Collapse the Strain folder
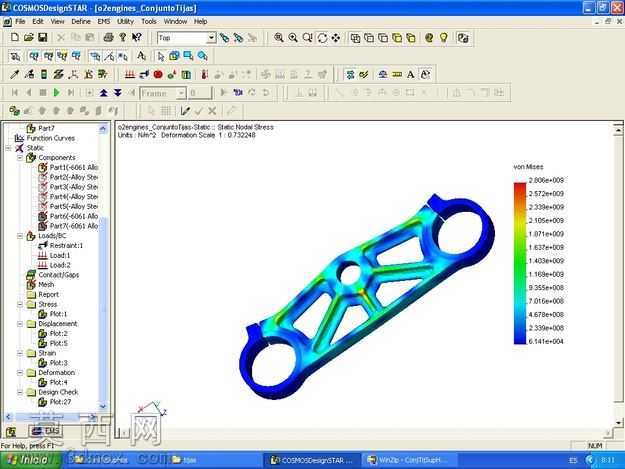Image resolution: width=625 pixels, height=469 pixels. [20, 353]
